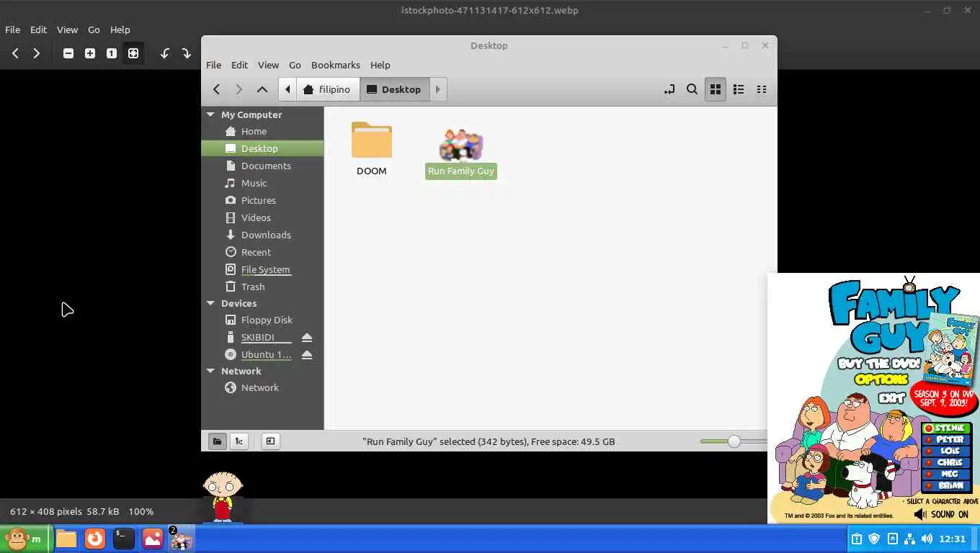Image resolution: width=980 pixels, height=553 pixels.
Task: Show earlier path segments with left arrow
Action: point(288,89)
